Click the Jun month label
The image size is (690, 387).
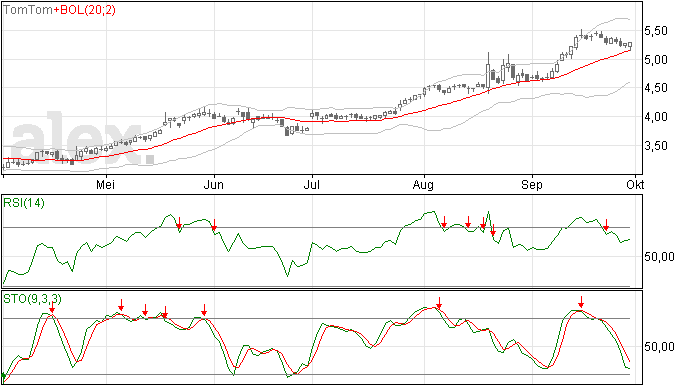point(214,184)
